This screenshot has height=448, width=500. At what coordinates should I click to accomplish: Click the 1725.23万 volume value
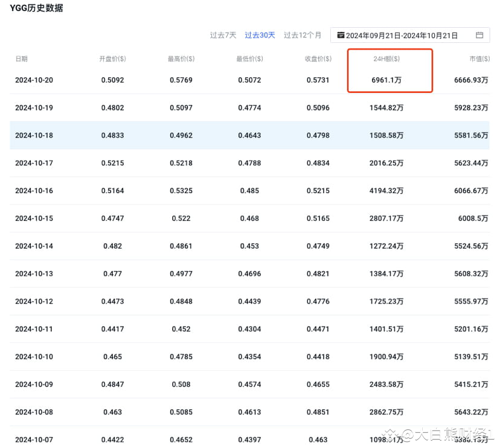click(x=386, y=301)
